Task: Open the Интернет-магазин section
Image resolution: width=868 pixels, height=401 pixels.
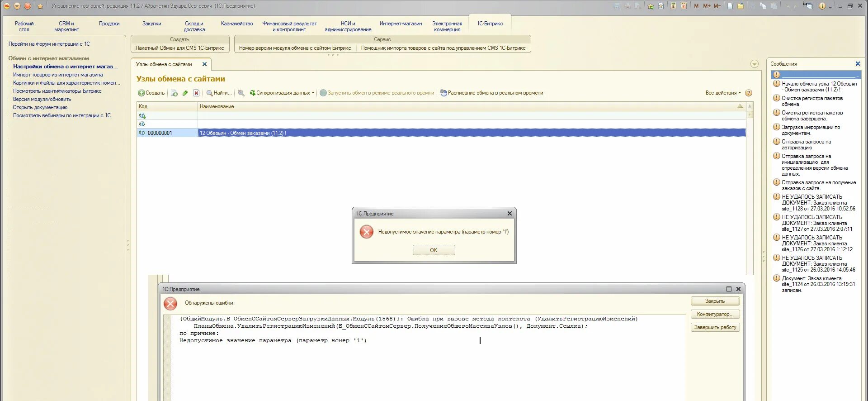Action: tap(401, 24)
